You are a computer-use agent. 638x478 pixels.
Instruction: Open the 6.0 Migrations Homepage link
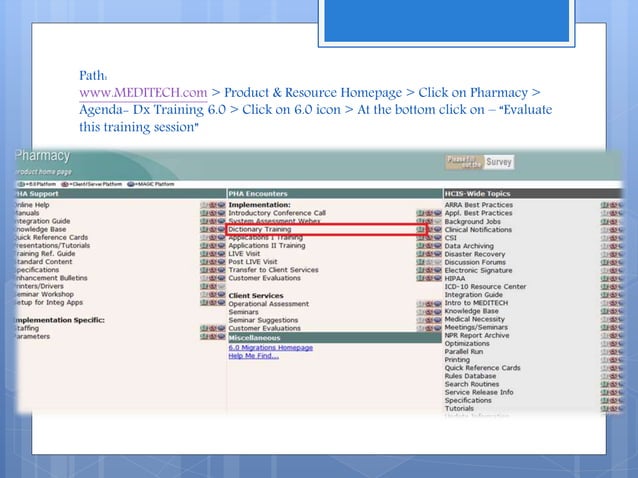click(x=271, y=348)
